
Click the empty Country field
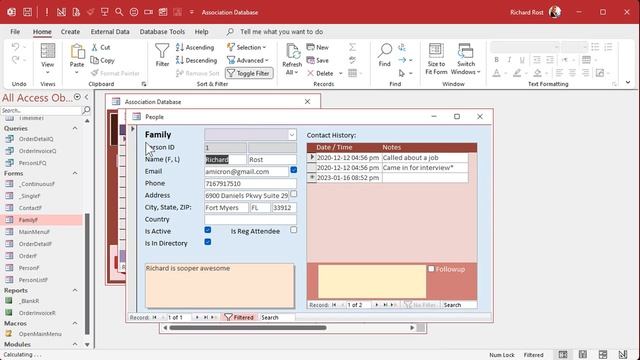(x=250, y=220)
